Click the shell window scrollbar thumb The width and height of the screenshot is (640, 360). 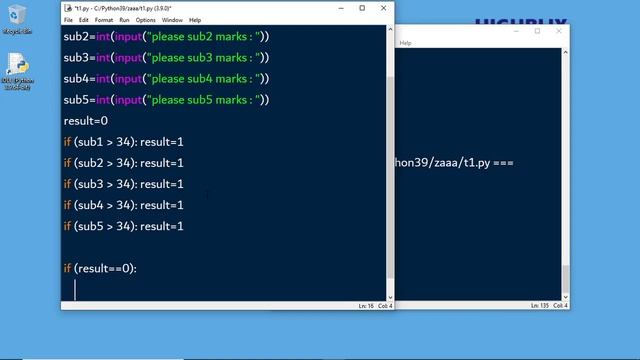point(565,279)
